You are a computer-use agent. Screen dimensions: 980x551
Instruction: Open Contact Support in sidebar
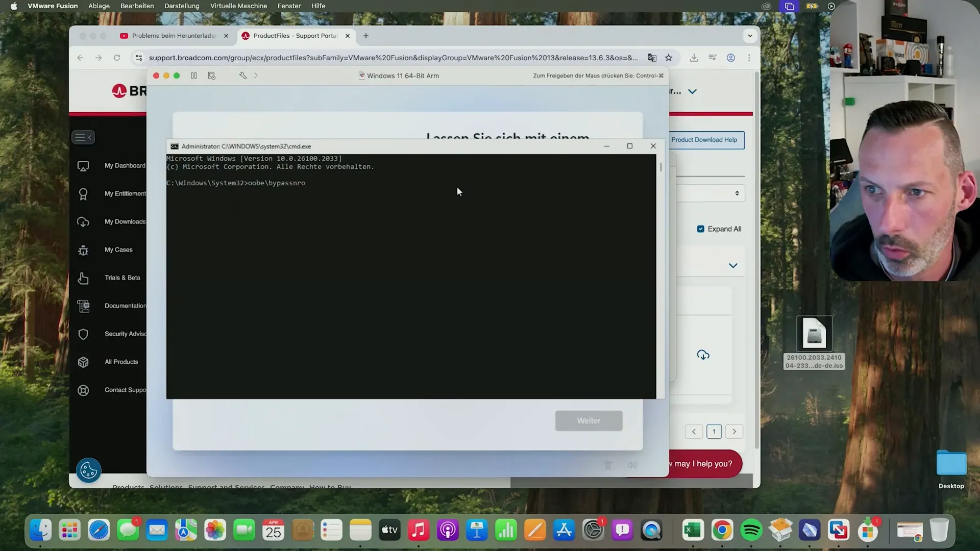point(111,390)
